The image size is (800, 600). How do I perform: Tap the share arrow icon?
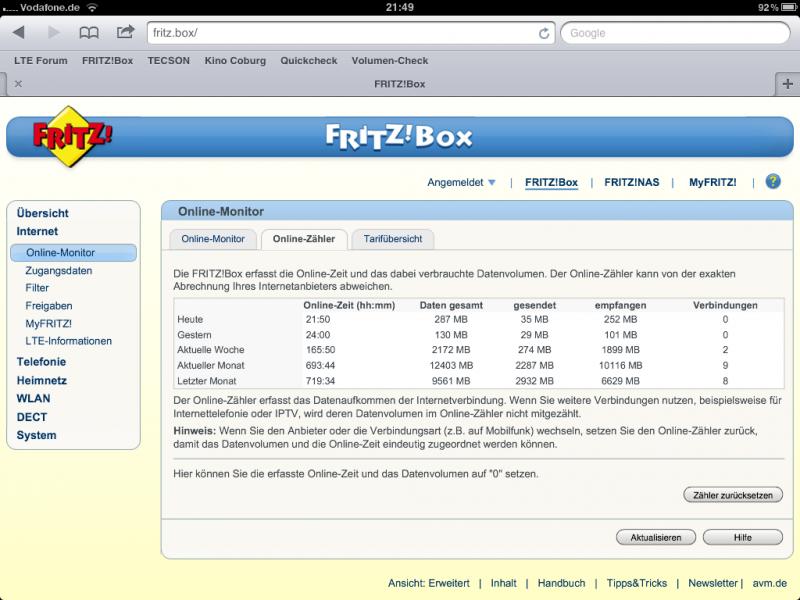[x=125, y=32]
